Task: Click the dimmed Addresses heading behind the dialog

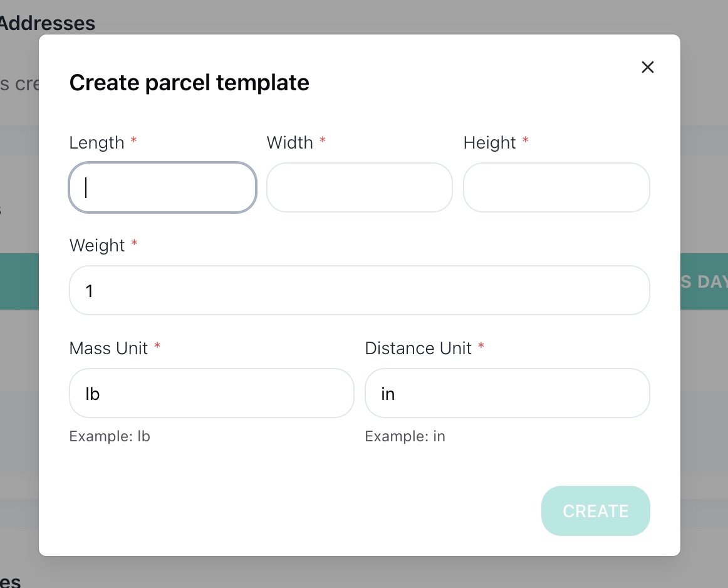Action: coord(46,23)
